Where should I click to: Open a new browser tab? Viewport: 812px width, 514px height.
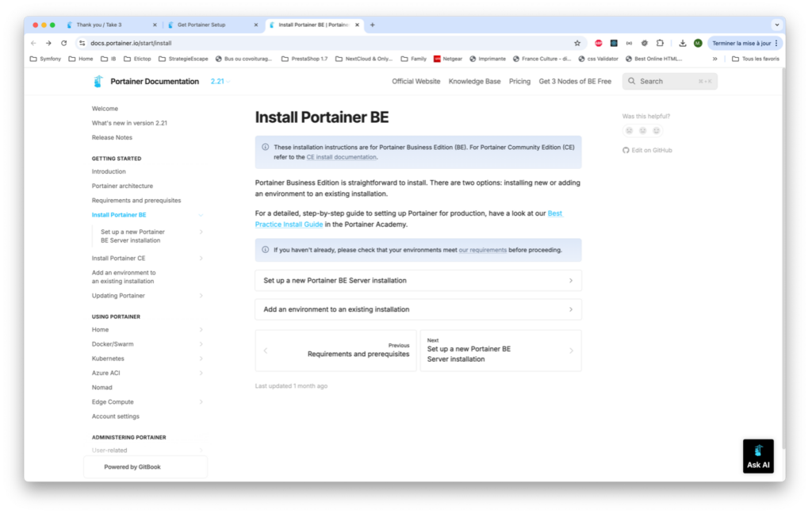(x=373, y=25)
